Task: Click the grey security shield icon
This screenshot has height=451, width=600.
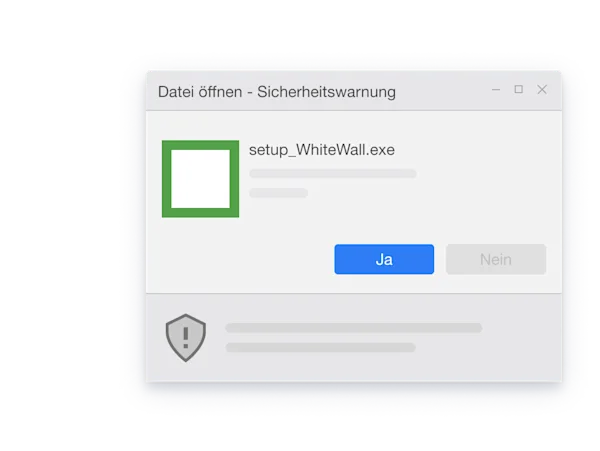Action: point(186,338)
